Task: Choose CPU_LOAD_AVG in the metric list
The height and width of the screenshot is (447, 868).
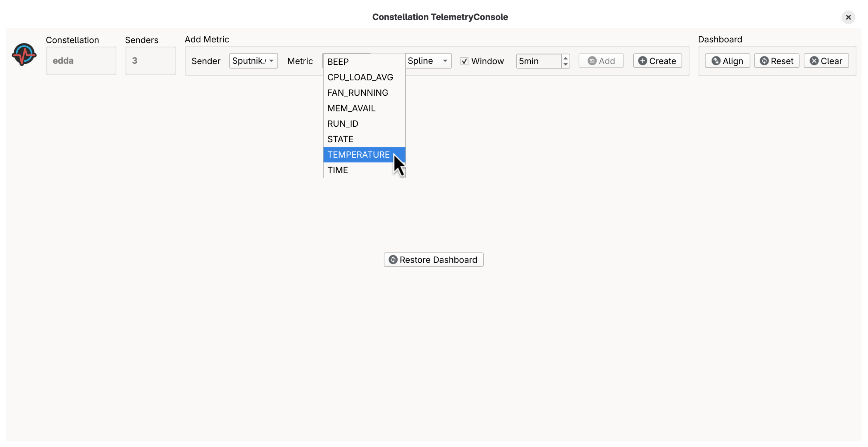Action: [360, 77]
